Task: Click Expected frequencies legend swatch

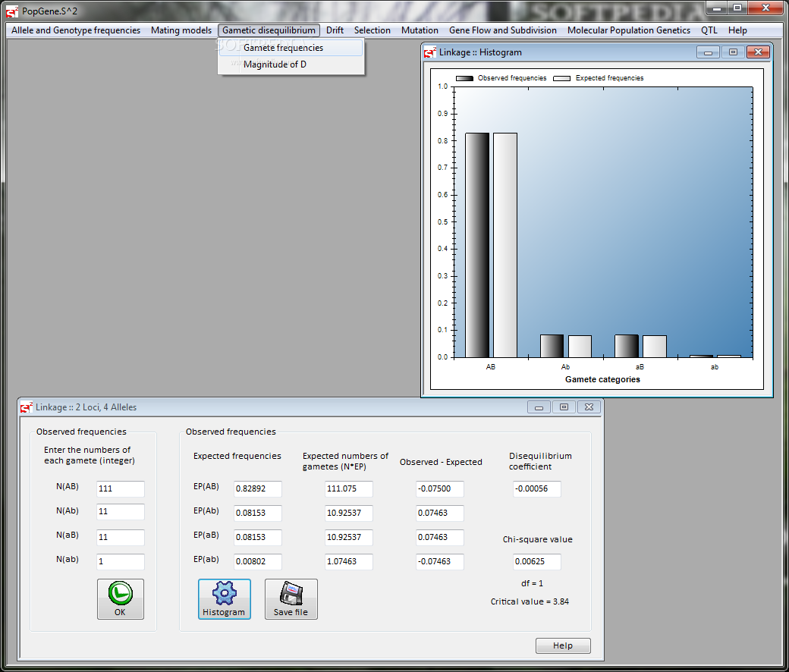Action: (561, 78)
